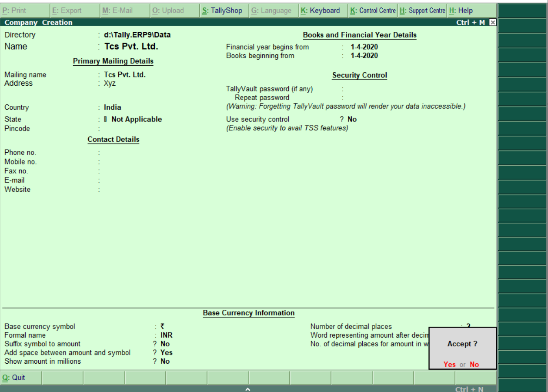
Task: Click the TallyVault warning text
Action: point(346,107)
